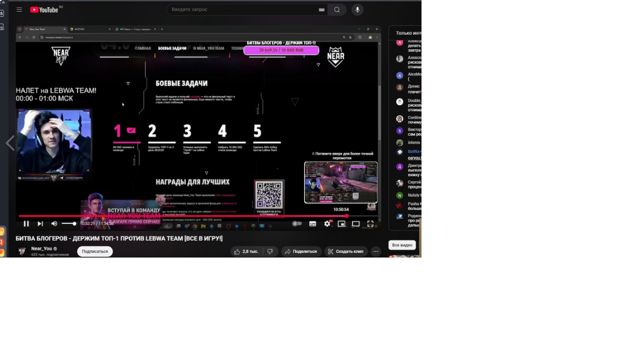Click the 'WG Status' browser tab in the video
This screenshot has height=362, width=644.
(x=135, y=29)
